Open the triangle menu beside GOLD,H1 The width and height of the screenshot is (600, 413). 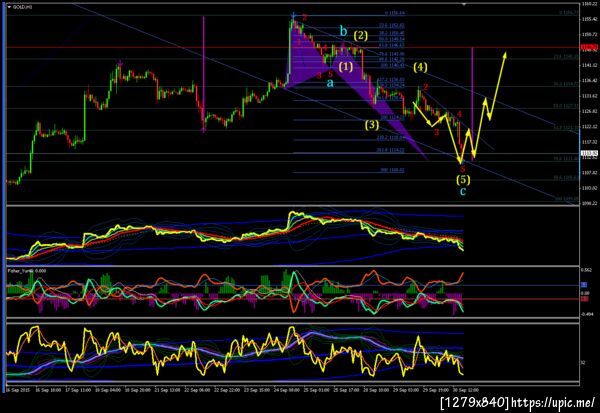pyautogui.click(x=9, y=7)
